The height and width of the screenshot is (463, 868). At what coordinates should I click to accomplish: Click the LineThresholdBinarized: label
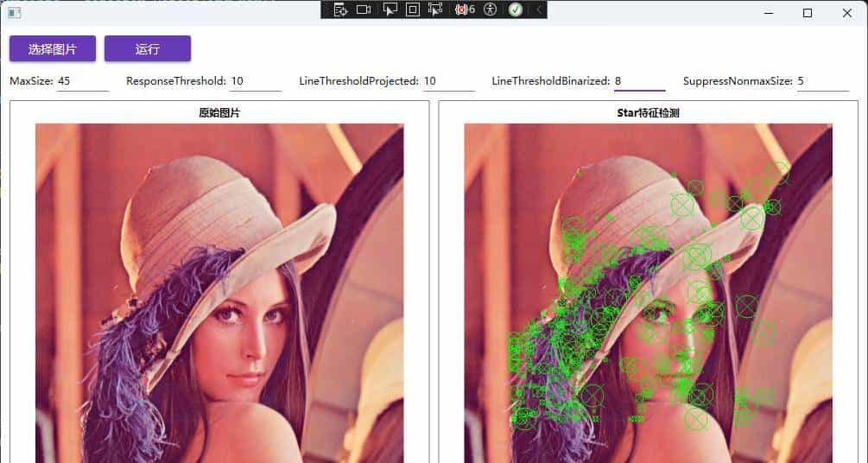click(x=551, y=81)
